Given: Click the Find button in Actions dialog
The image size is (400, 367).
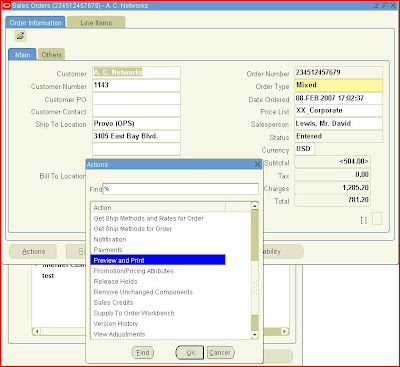Looking at the screenshot, I should click(143, 353).
